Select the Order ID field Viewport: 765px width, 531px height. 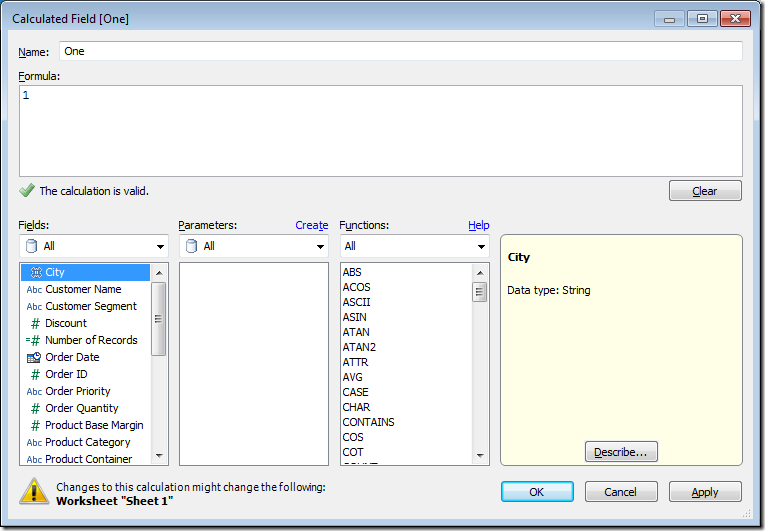tap(85, 374)
